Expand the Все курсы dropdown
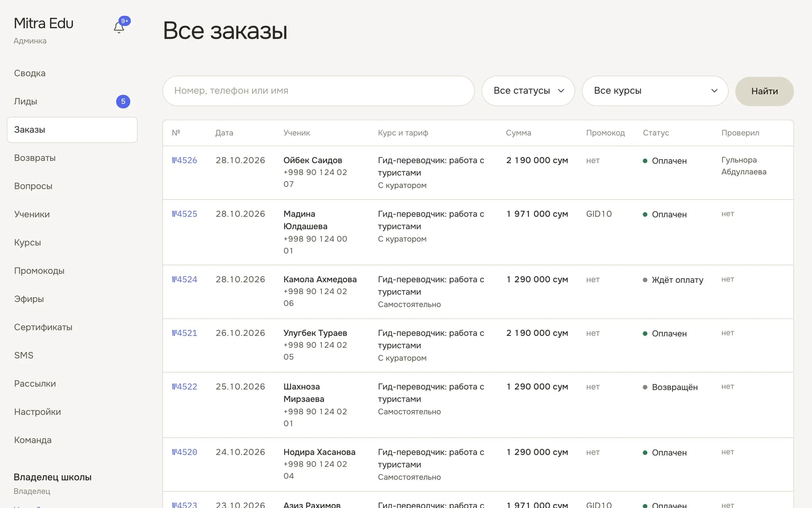Viewport: 812px width, 508px height. tap(655, 91)
